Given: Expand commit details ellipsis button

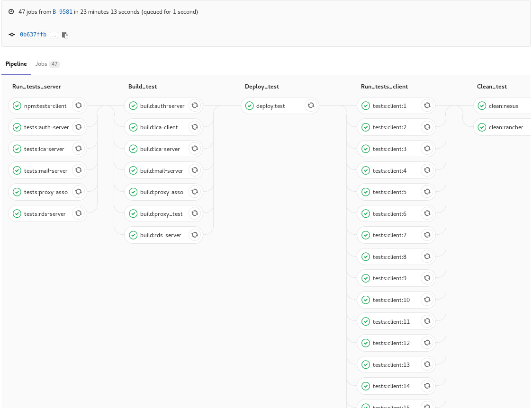Looking at the screenshot, I should click(54, 35).
